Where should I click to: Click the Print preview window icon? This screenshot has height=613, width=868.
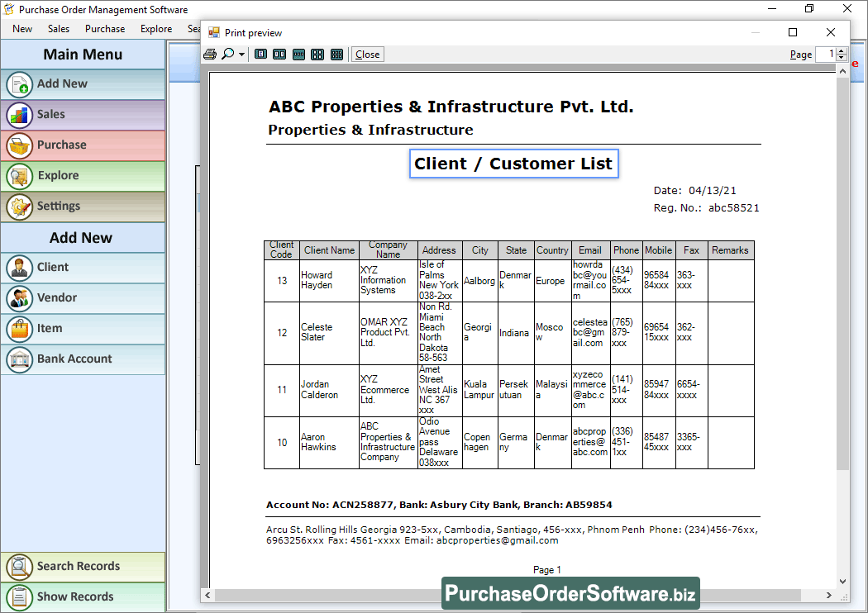213,33
